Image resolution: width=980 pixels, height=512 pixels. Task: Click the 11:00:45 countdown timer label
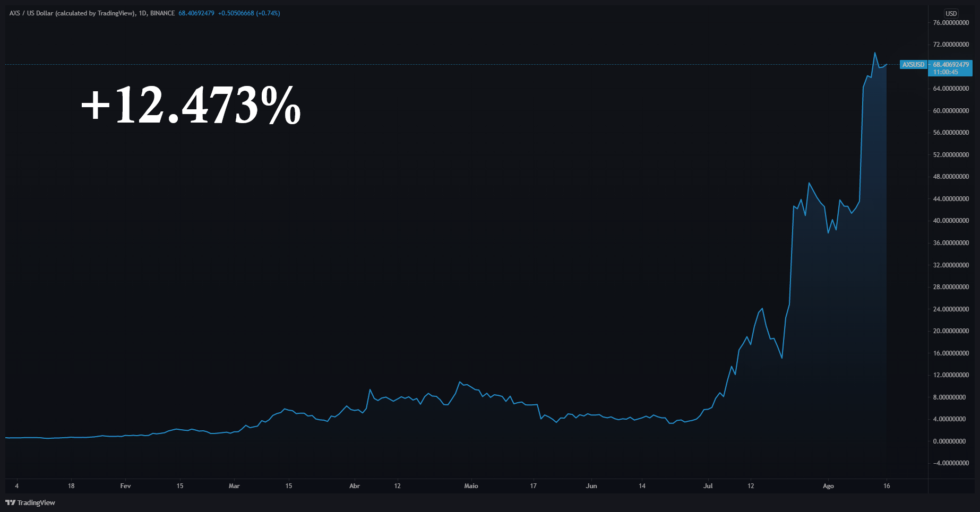pyautogui.click(x=945, y=73)
